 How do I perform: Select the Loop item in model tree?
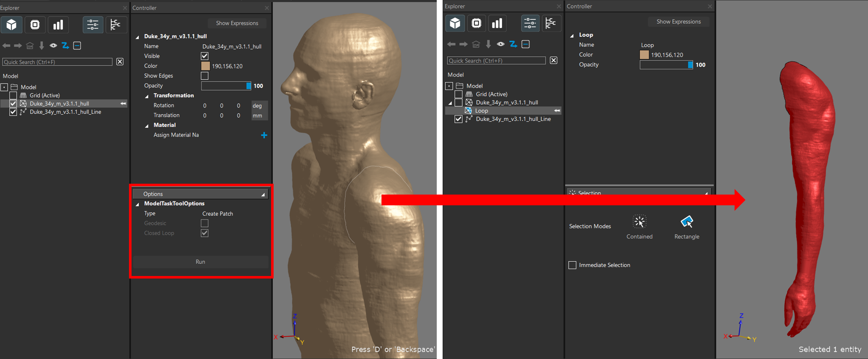tap(481, 111)
